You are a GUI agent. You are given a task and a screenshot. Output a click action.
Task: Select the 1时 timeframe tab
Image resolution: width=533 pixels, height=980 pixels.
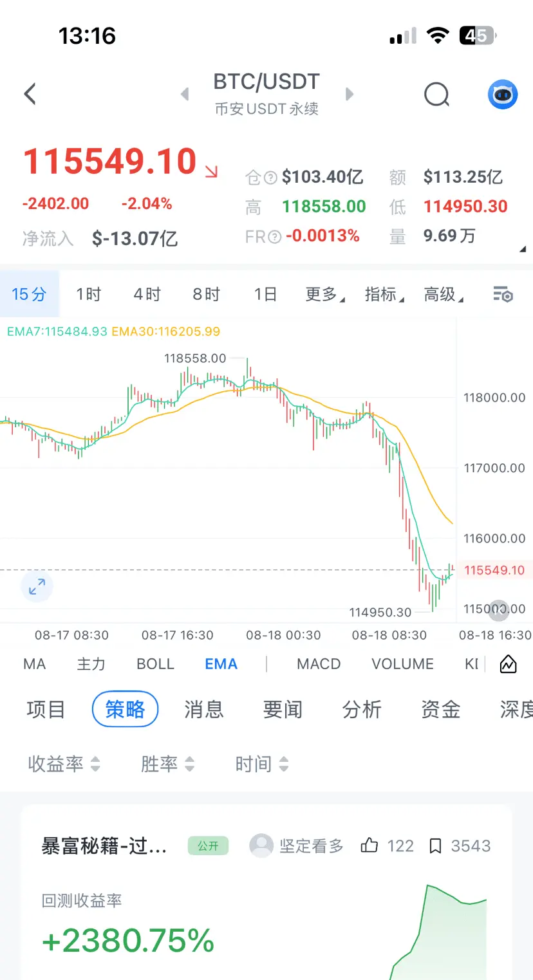(89, 295)
